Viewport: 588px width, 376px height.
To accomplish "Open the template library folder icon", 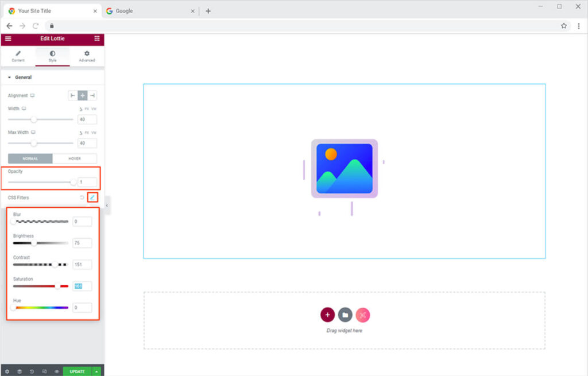I will (x=345, y=315).
